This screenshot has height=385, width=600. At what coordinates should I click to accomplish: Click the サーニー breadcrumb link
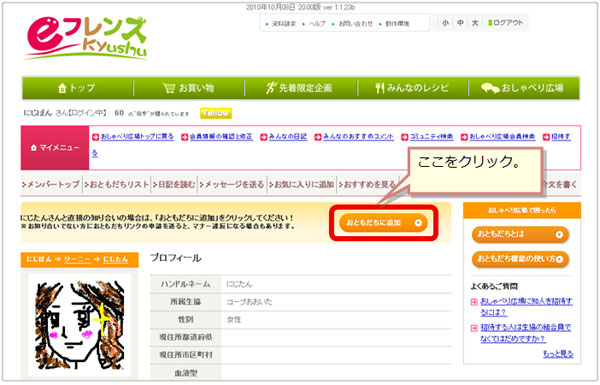[x=77, y=259]
